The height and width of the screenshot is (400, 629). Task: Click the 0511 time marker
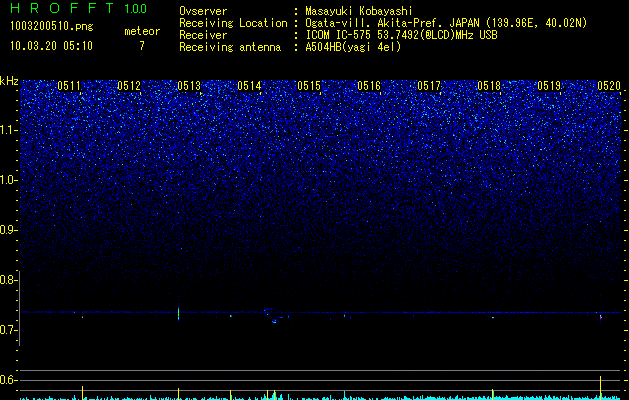pyautogui.click(x=69, y=85)
